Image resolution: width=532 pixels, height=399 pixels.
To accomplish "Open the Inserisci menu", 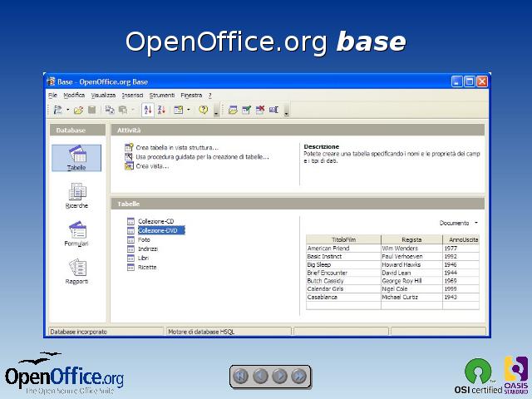I will (132, 96).
